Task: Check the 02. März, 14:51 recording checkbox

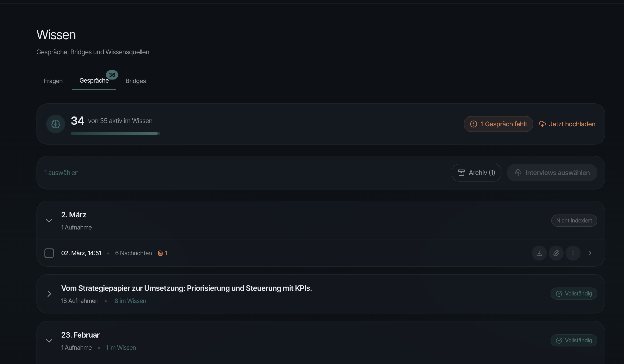Action: click(49, 253)
